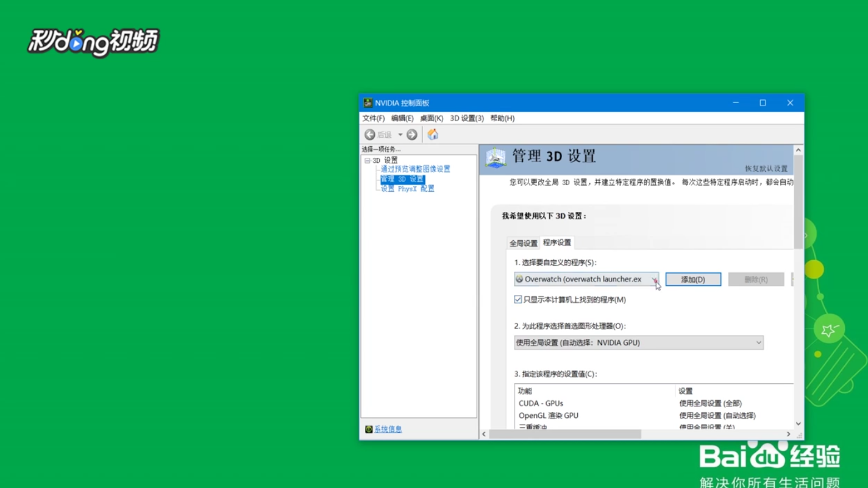Click the 使用全局设置 (全部) value
Image resolution: width=868 pixels, height=488 pixels.
pos(711,403)
